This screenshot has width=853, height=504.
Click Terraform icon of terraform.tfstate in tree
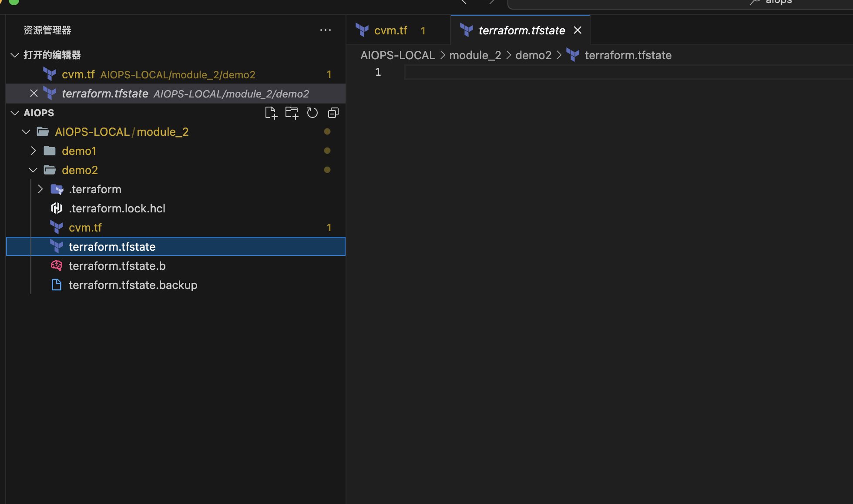57,246
